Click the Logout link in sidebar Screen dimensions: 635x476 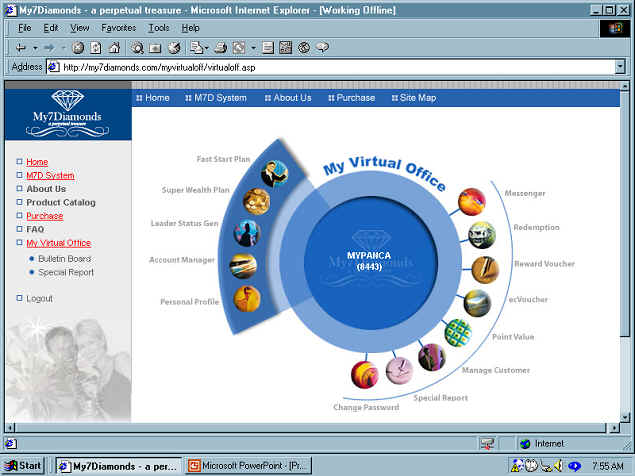(x=39, y=298)
